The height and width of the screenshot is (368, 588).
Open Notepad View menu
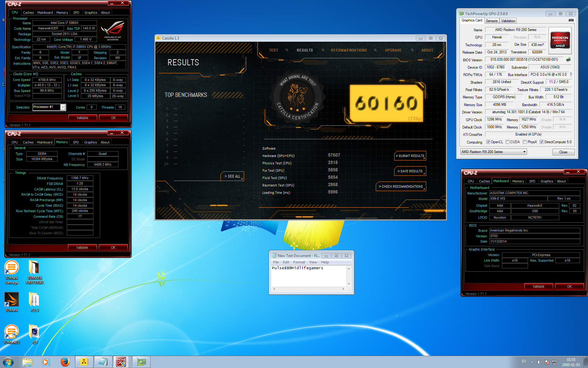(x=313, y=262)
